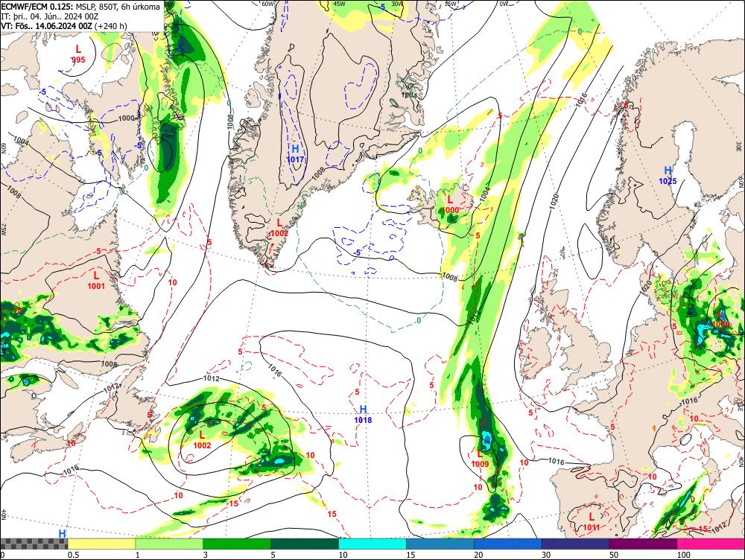Click the 'H 1017' high over Greenland
Screen dimensions: 745x560
pyautogui.click(x=295, y=154)
